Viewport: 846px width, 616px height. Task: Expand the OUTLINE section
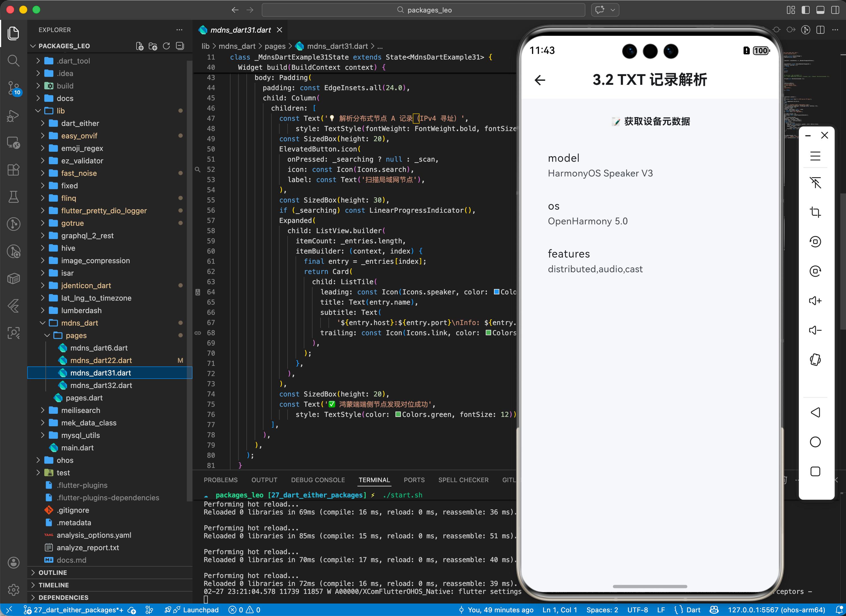point(53,572)
